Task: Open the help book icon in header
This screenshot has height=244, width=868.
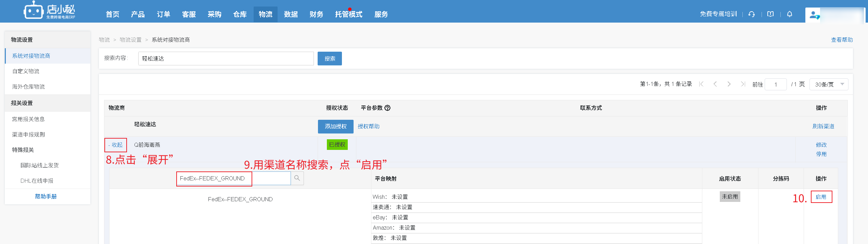Action: (770, 14)
